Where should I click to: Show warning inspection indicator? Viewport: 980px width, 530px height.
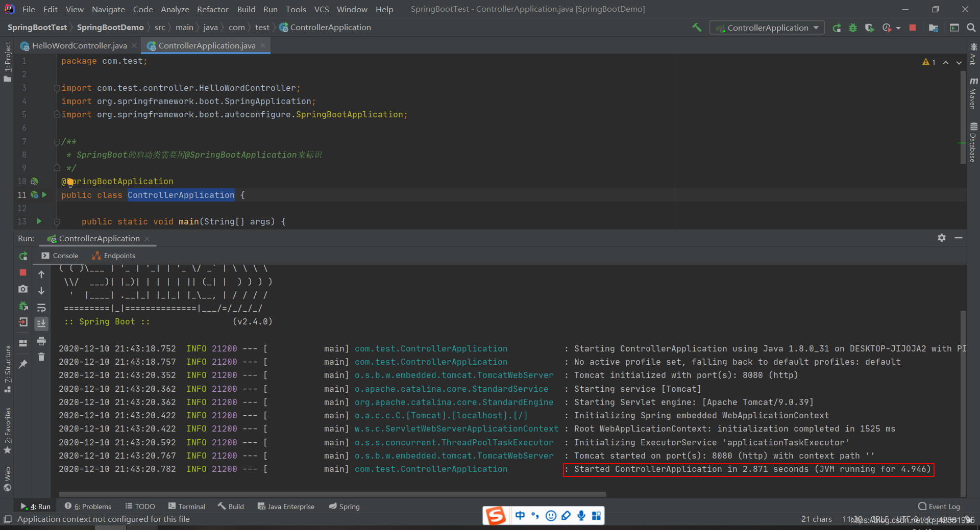(929, 62)
